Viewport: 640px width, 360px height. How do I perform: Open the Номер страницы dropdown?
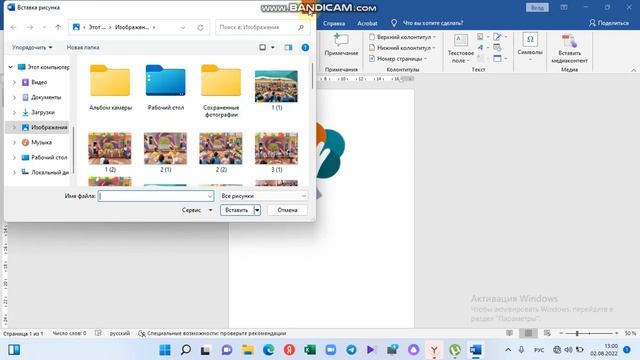pos(398,59)
